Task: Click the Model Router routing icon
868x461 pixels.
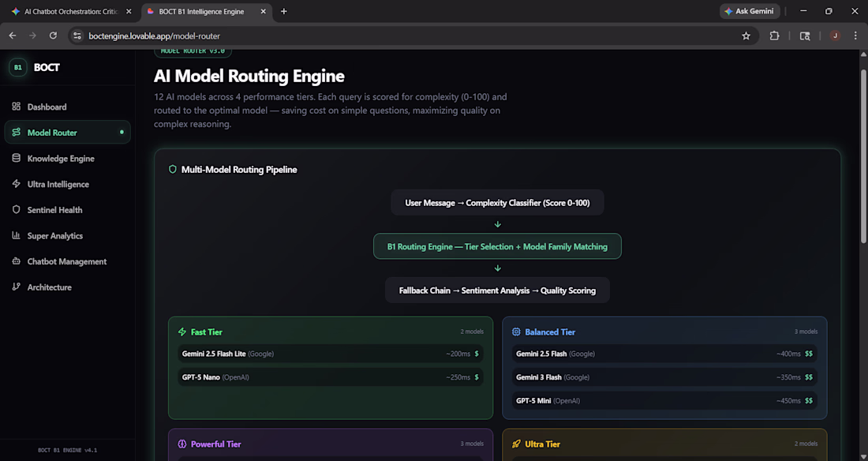Action: [16, 132]
